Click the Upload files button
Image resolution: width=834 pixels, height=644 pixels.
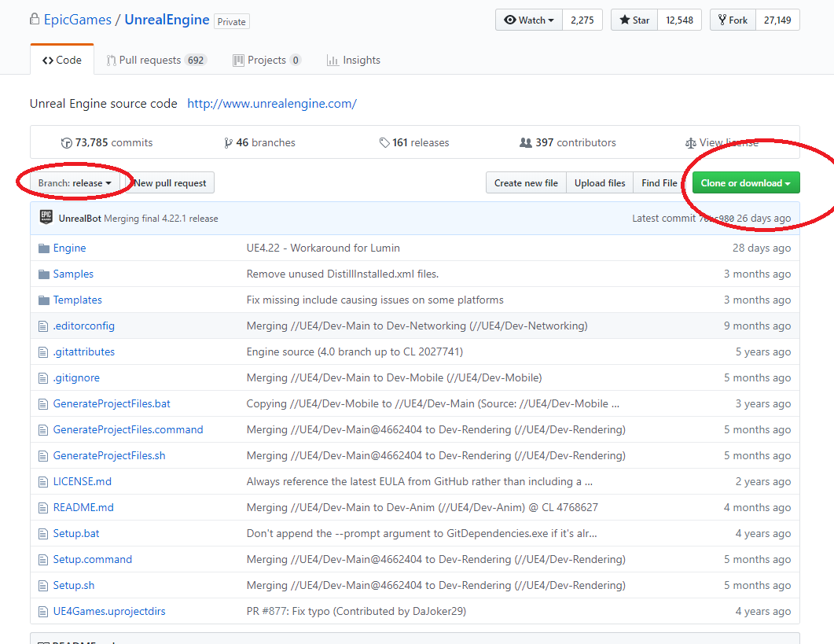(600, 182)
